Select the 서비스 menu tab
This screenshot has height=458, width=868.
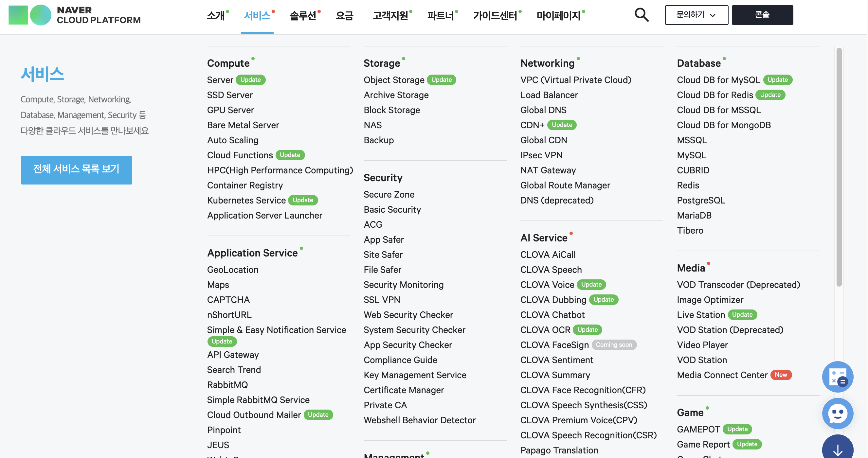(x=257, y=15)
